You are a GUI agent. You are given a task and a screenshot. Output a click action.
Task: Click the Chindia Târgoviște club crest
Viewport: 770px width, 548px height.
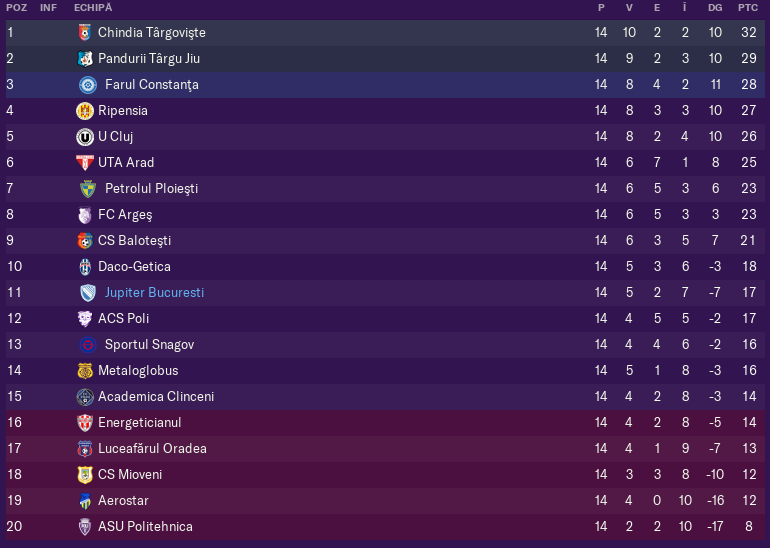click(85, 33)
